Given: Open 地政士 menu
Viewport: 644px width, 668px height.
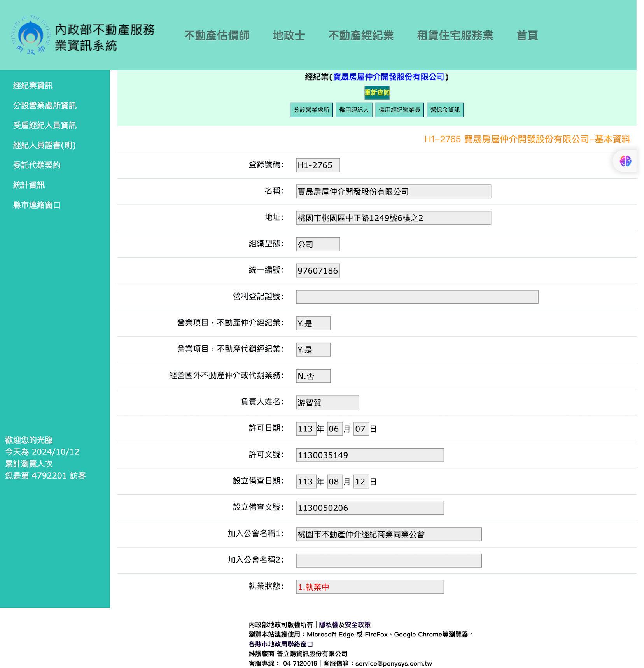Looking at the screenshot, I should [x=289, y=35].
